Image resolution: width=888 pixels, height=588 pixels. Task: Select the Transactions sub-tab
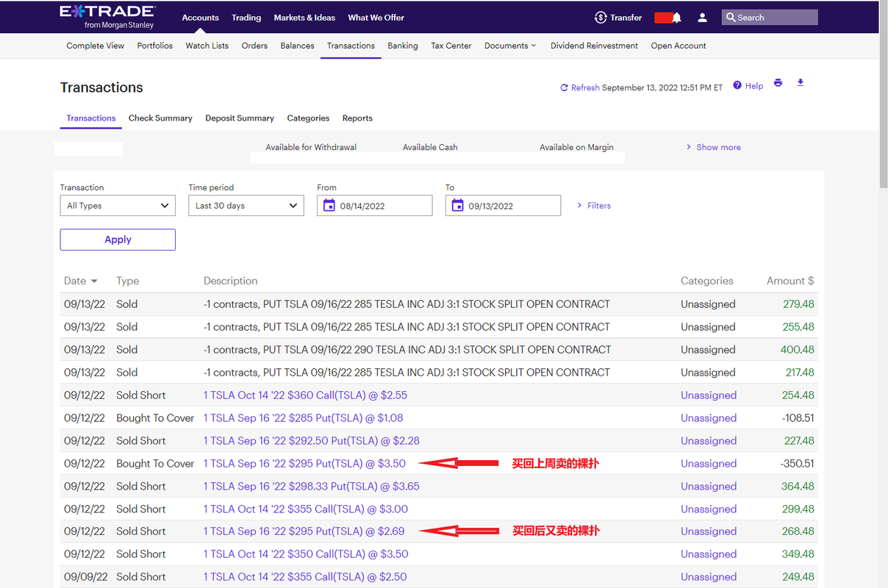[91, 118]
